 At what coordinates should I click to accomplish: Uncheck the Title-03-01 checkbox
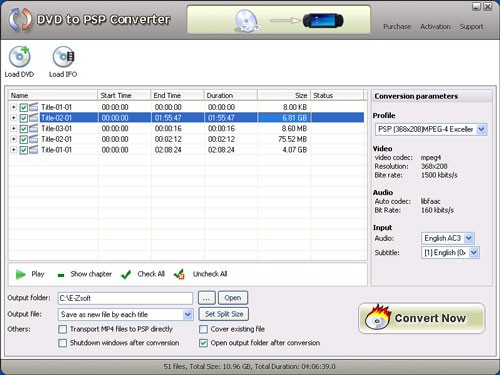24,129
